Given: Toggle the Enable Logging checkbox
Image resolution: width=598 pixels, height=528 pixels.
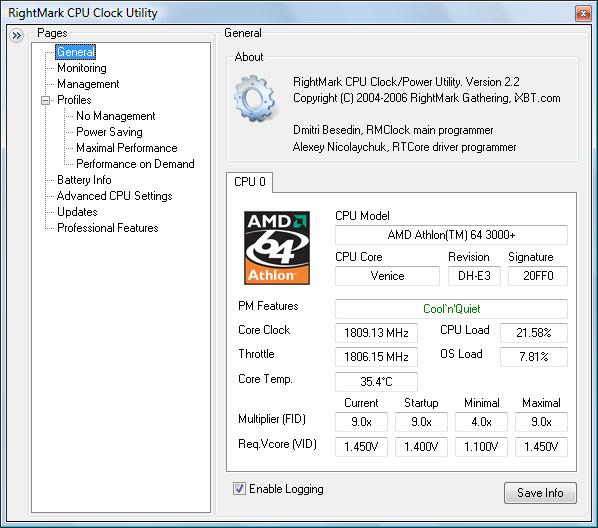Looking at the screenshot, I should point(239,488).
